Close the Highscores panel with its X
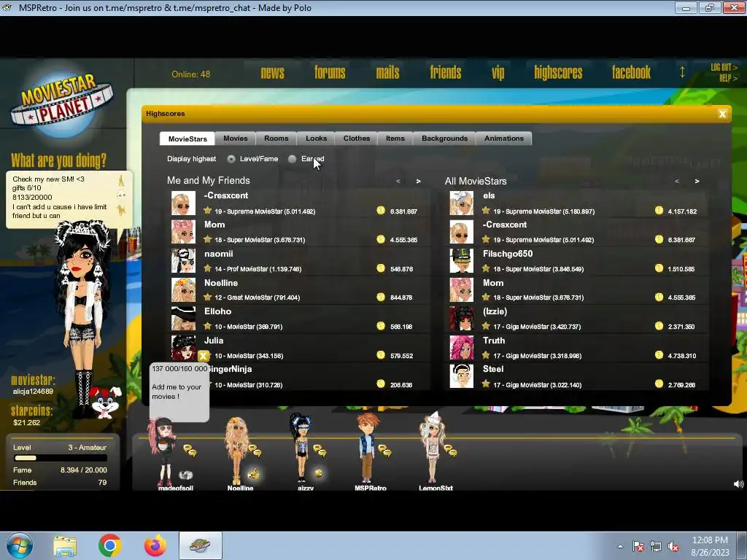747x560 pixels. pyautogui.click(x=722, y=114)
